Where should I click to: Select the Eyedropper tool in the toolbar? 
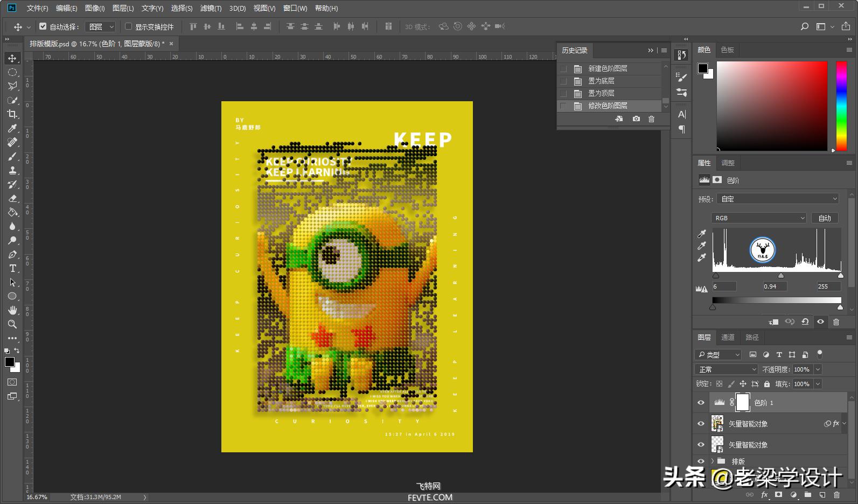[x=12, y=128]
